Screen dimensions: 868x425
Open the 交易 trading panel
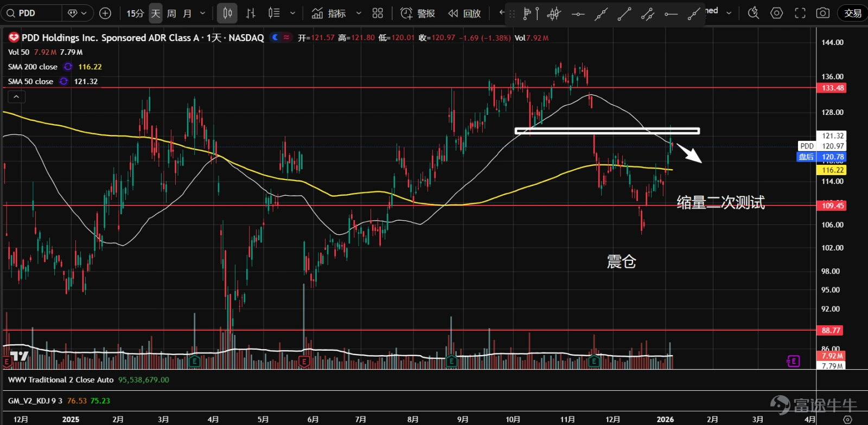tap(853, 13)
